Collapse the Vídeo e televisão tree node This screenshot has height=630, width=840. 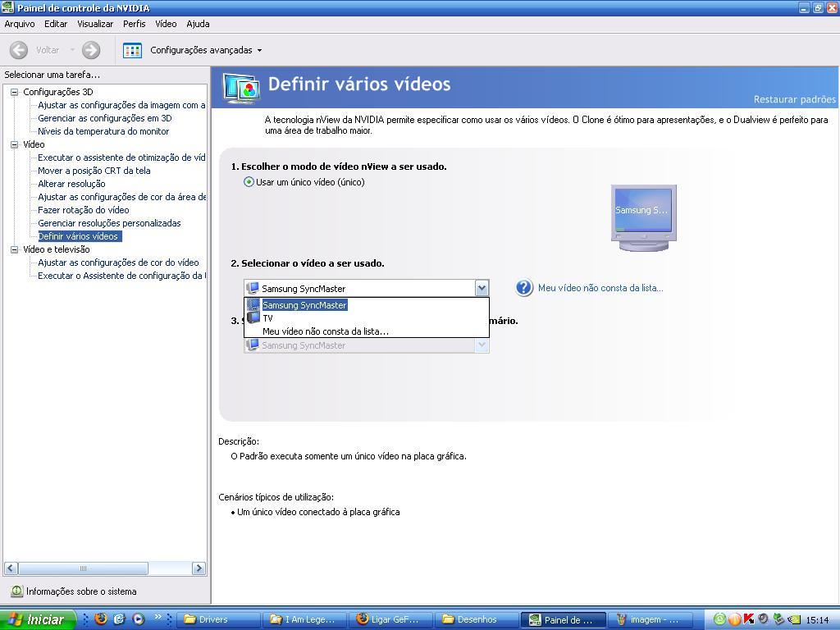pyautogui.click(x=15, y=249)
